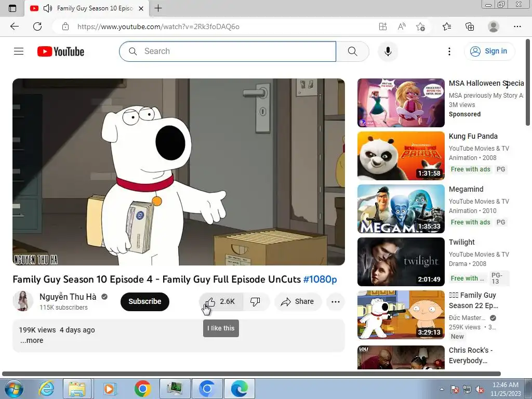Click the horizontal scrollbar
This screenshot has height=399, width=532.
point(251,374)
